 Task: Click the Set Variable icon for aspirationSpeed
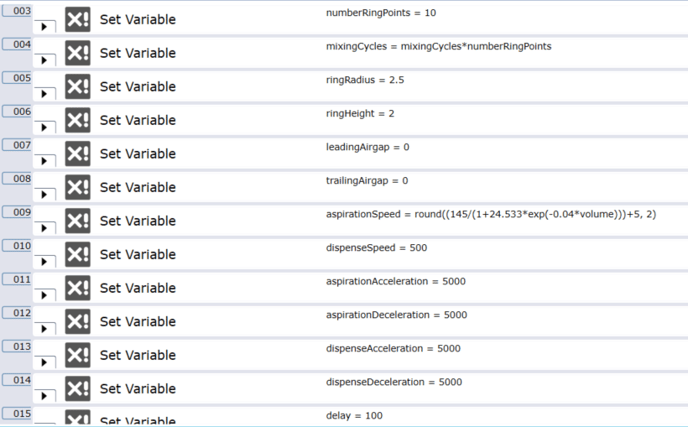point(78,221)
